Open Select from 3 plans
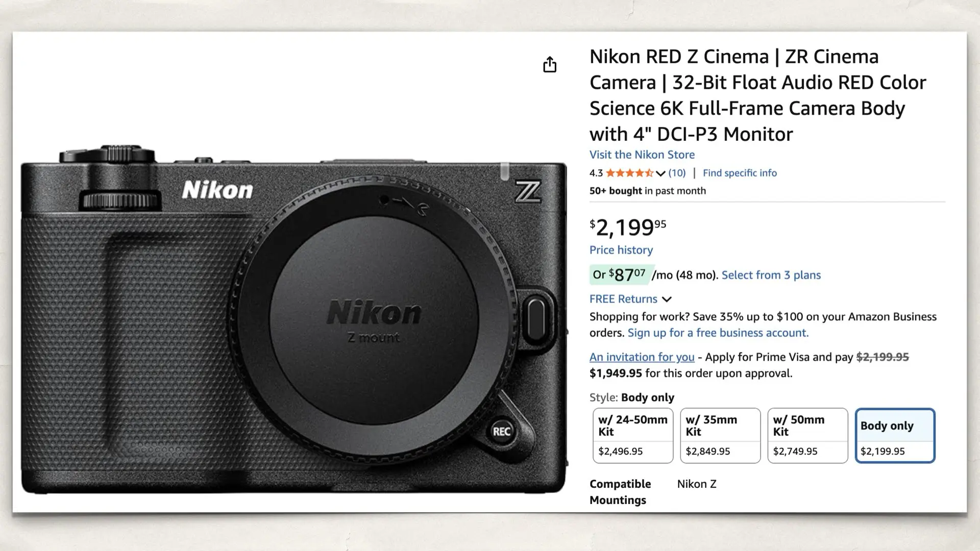Image resolution: width=980 pixels, height=551 pixels. click(770, 275)
